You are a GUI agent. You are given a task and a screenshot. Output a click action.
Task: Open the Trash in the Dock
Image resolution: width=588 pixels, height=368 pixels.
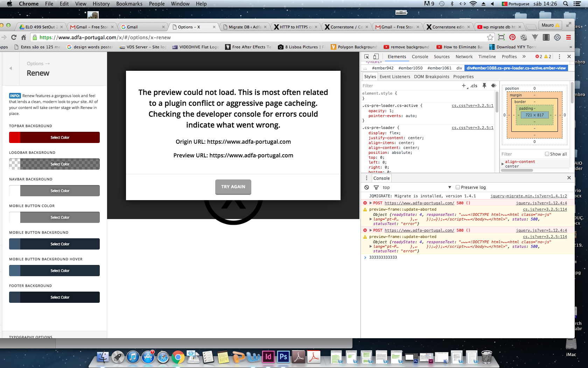click(x=486, y=357)
